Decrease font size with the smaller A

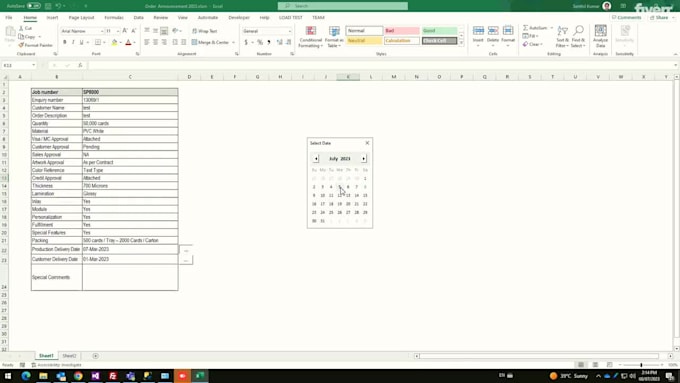134,31
